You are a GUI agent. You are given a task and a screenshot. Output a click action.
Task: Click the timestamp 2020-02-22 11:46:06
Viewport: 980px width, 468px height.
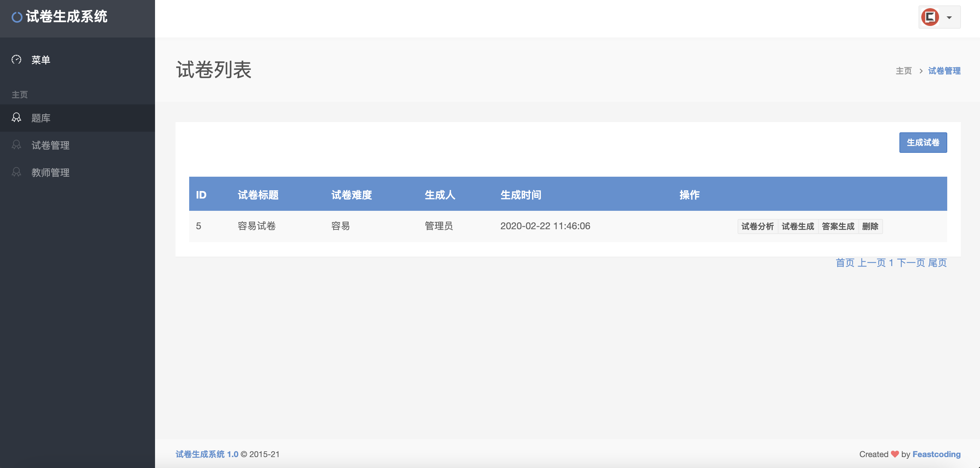[545, 226]
